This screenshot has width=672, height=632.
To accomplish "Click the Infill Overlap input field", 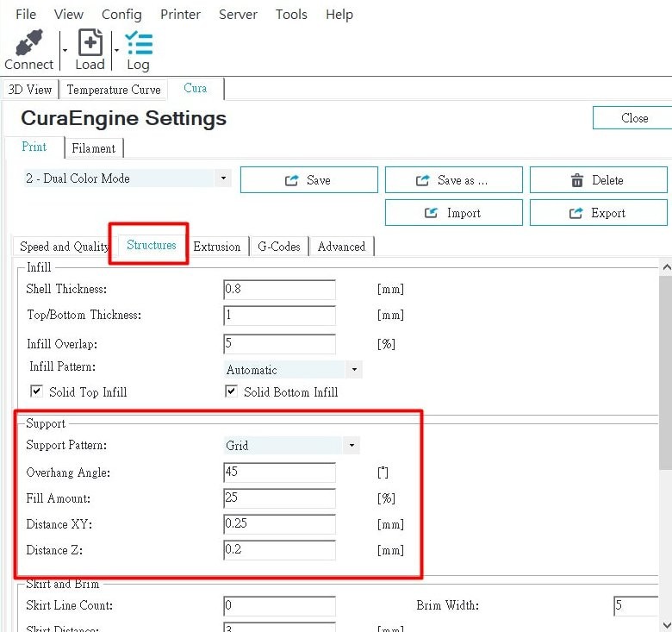I will coord(279,343).
